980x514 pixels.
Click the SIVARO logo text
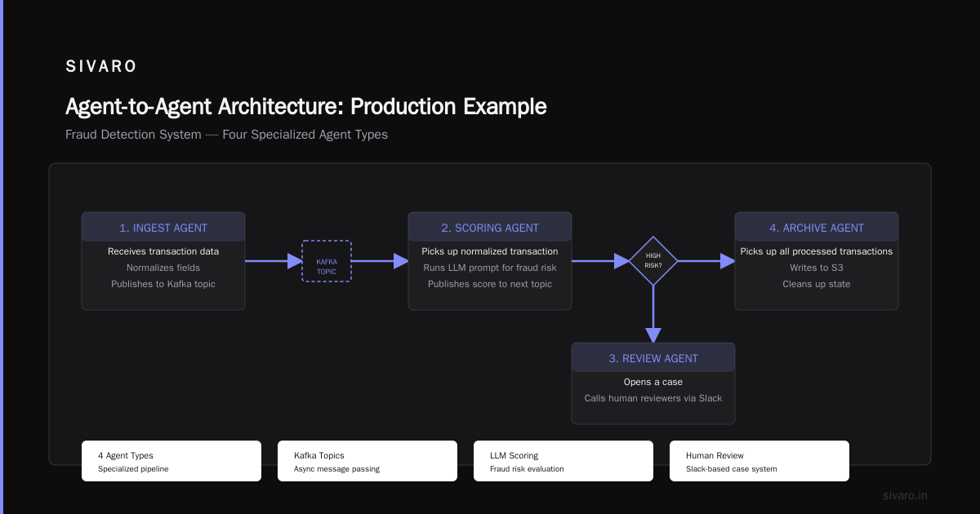pos(101,66)
